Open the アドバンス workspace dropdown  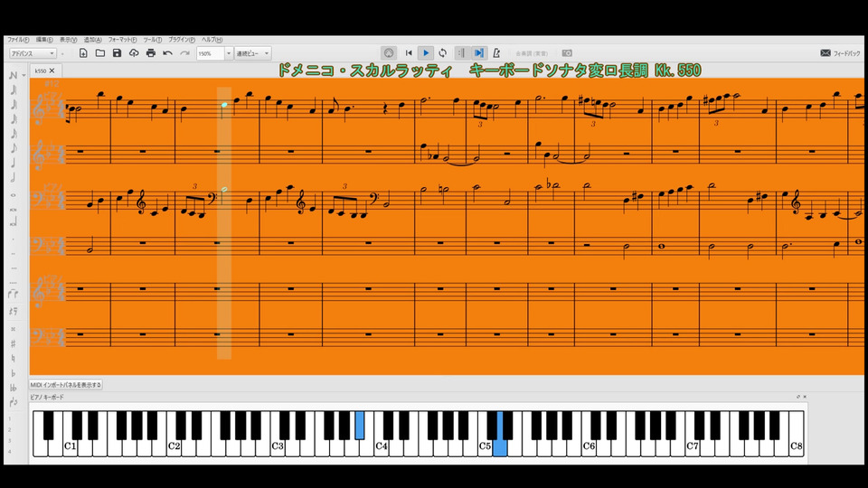(x=33, y=53)
